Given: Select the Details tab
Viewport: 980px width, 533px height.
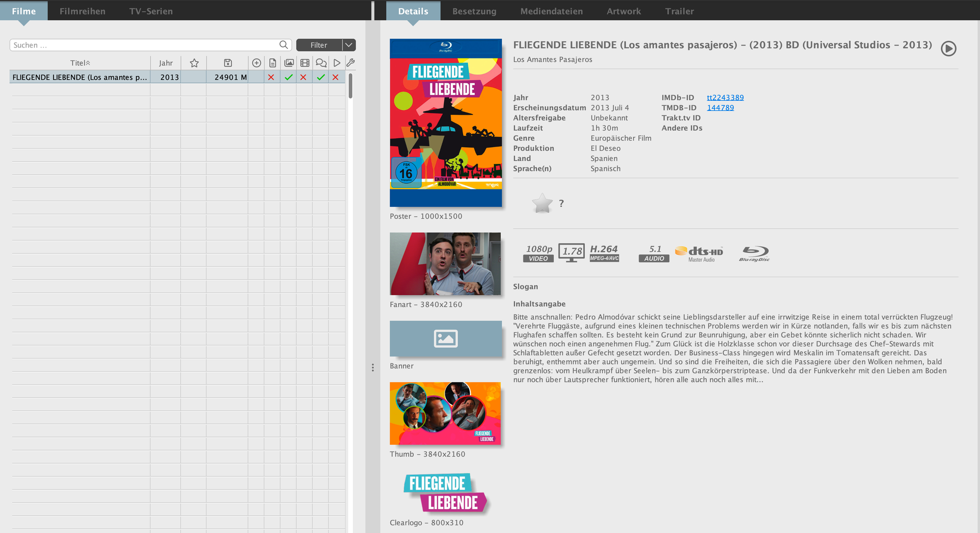Looking at the screenshot, I should point(413,11).
